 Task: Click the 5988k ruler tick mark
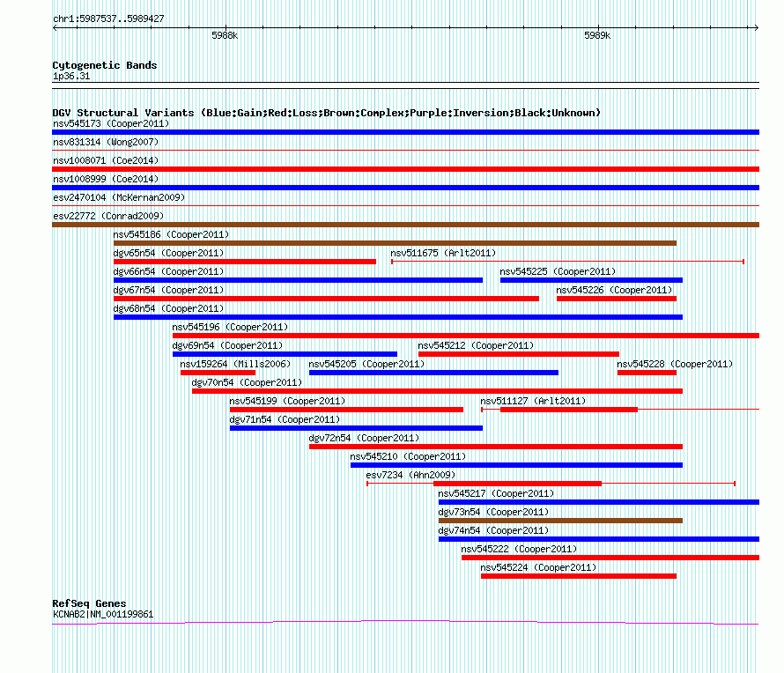coord(226,27)
